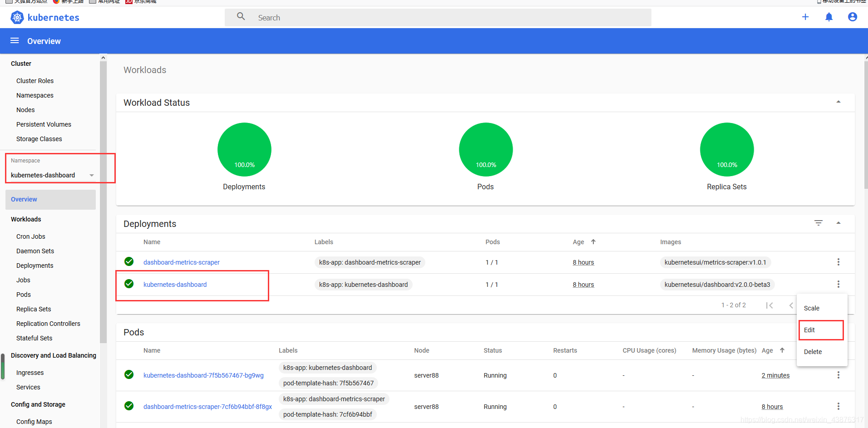This screenshot has width=868, height=428.
Task: Open Cluster Roles in sidebar
Action: coord(35,81)
